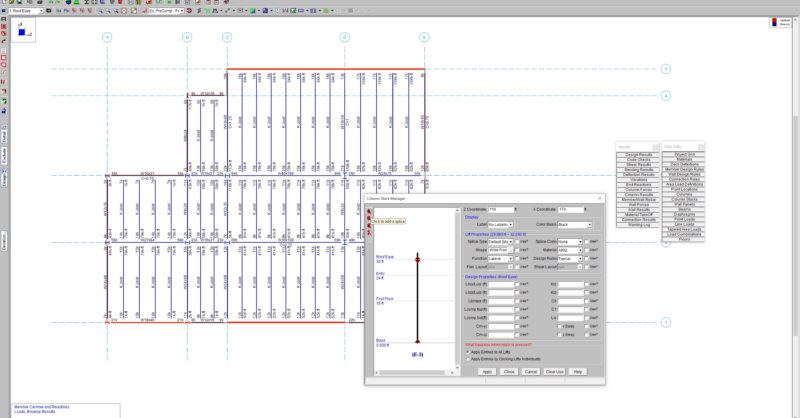This screenshot has width=800, height=418.
Task: Click the column splice marker at Roof Eave
Action: tap(418, 259)
